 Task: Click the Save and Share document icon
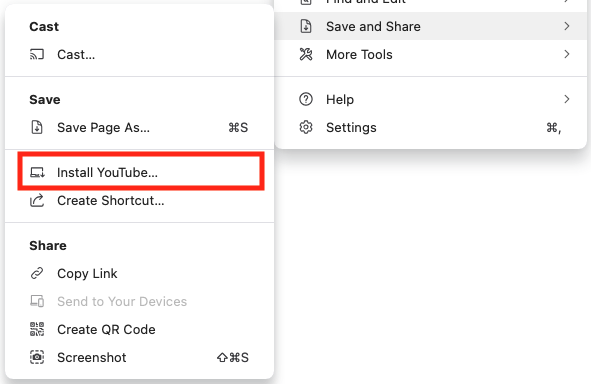click(x=306, y=26)
